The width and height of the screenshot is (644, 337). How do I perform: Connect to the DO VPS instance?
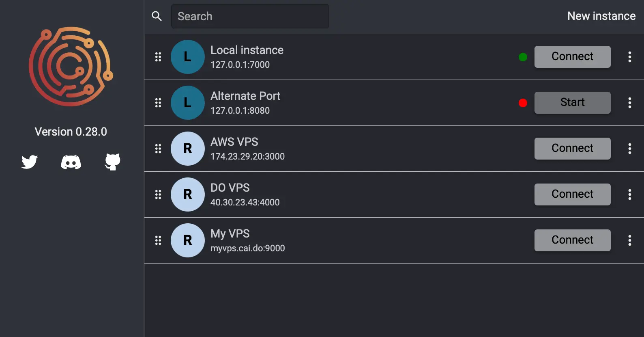click(x=572, y=194)
